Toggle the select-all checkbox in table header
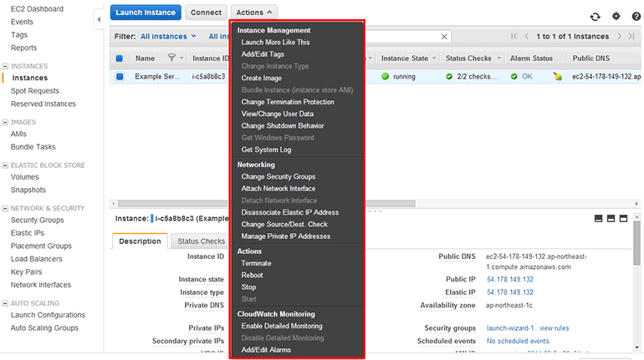The height and width of the screenshot is (360, 644). [x=120, y=58]
